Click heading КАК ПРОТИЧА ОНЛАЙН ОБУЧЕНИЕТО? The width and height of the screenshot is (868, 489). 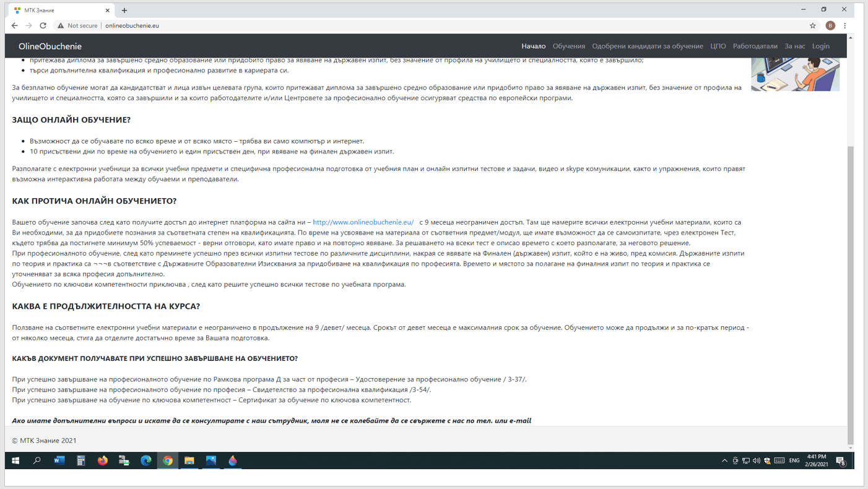[94, 201]
